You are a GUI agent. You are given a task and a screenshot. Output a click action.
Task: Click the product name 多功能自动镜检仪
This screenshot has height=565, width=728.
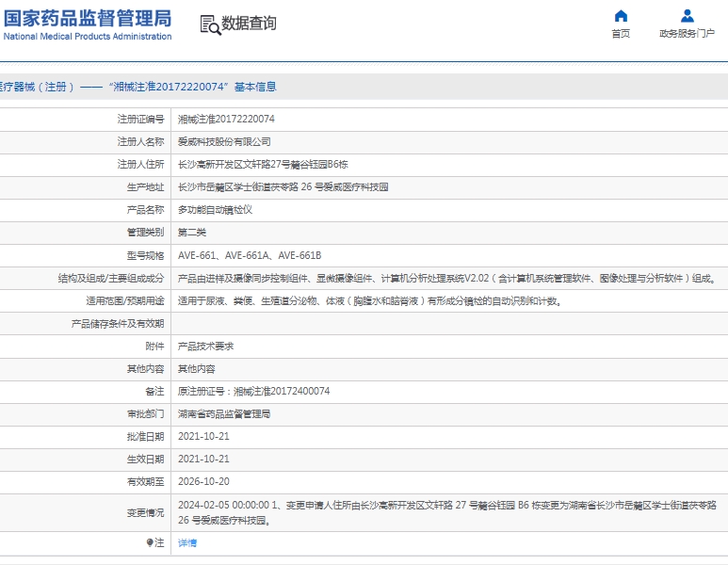[x=215, y=210]
